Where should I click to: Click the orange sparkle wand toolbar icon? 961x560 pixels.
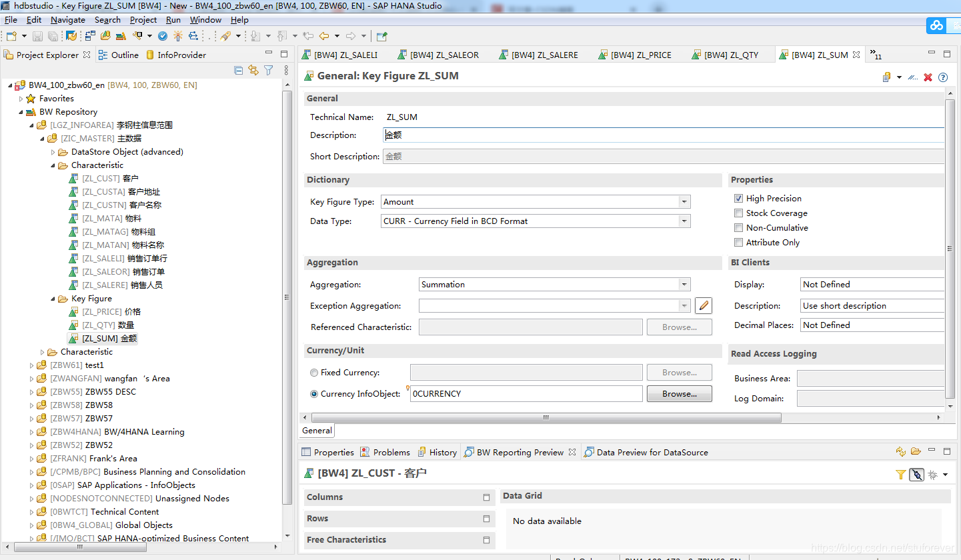click(x=177, y=36)
